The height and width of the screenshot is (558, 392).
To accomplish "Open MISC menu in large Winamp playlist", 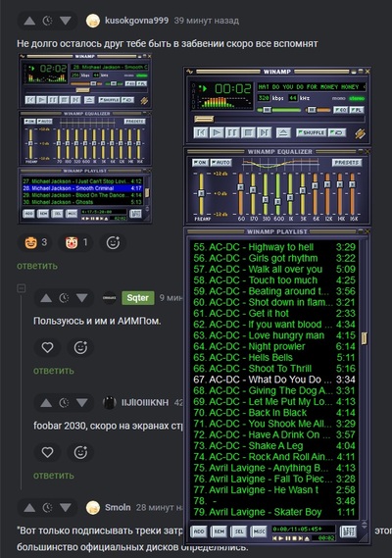I will coord(259,532).
